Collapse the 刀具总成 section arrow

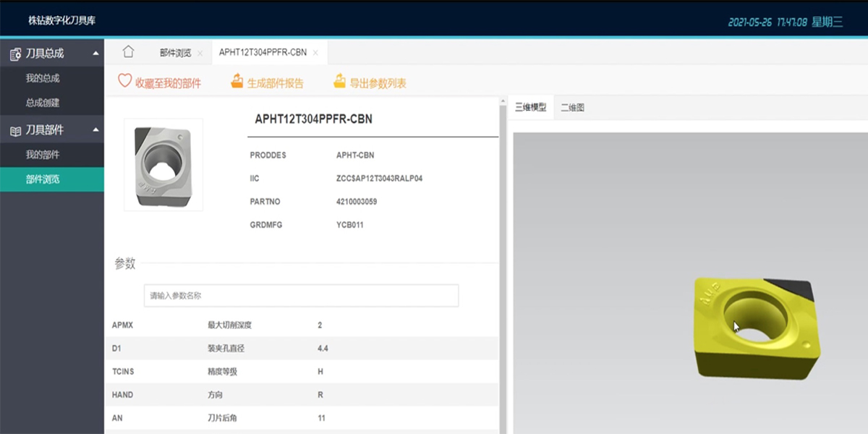(95, 54)
